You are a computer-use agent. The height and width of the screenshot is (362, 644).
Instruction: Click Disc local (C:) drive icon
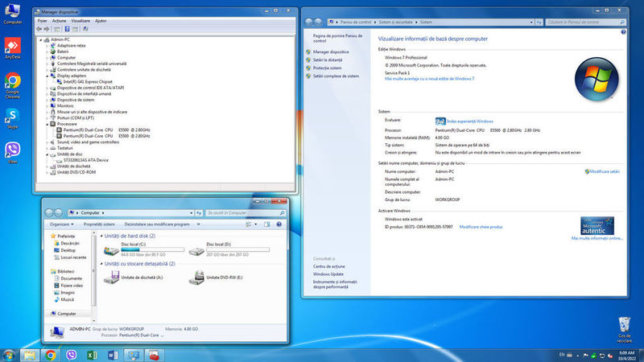pyautogui.click(x=111, y=249)
